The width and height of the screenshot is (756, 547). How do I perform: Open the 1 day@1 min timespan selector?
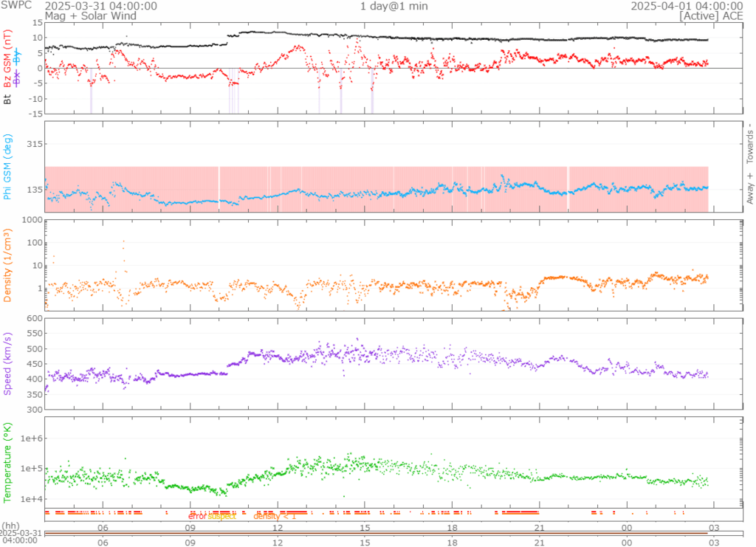point(394,6)
